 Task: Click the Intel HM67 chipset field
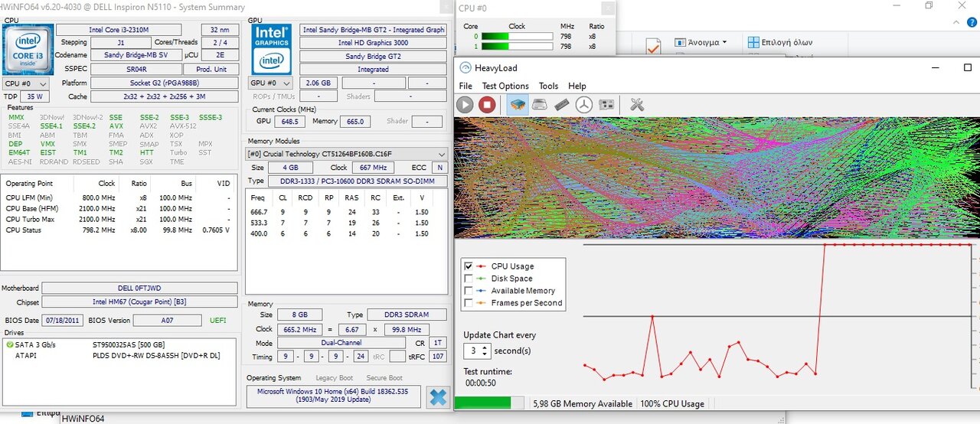139,302
